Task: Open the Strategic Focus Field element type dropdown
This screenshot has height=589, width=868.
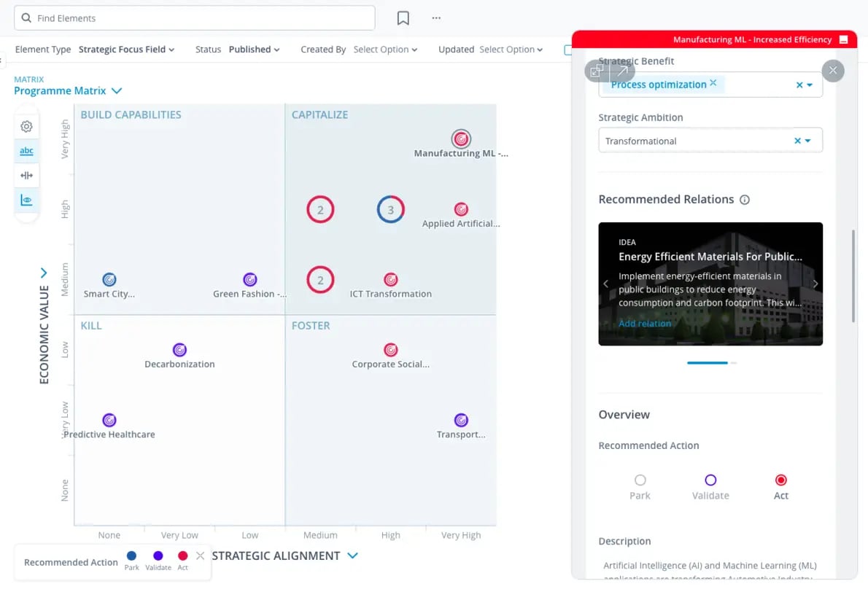Action: (x=126, y=50)
